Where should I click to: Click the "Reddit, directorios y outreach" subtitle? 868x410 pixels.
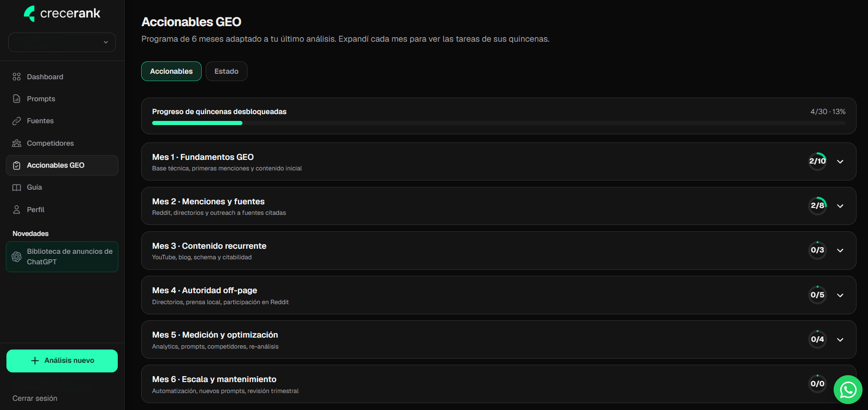(219, 213)
